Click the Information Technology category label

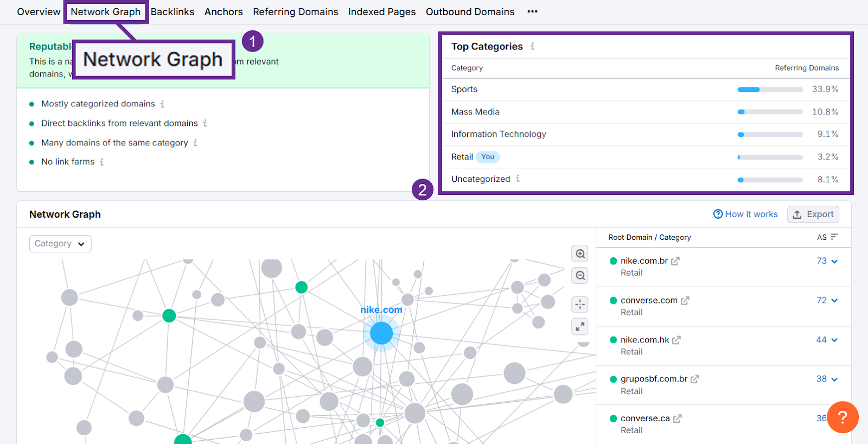pyautogui.click(x=499, y=134)
